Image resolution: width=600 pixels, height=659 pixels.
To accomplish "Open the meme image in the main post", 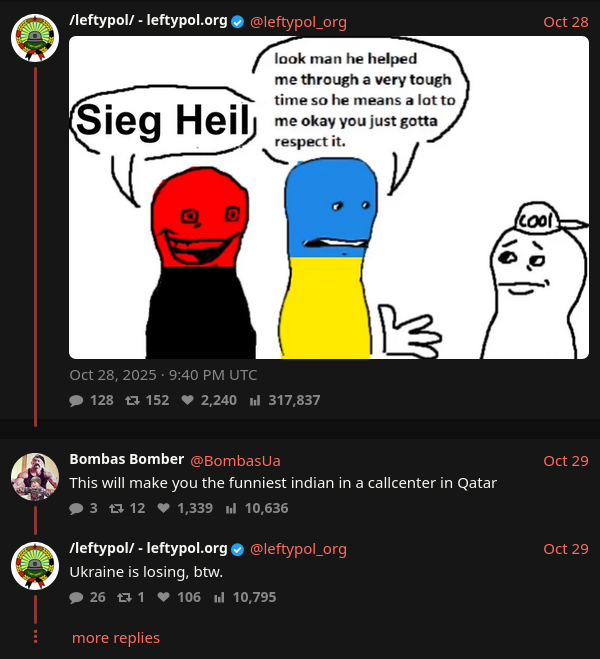I will [329, 198].
